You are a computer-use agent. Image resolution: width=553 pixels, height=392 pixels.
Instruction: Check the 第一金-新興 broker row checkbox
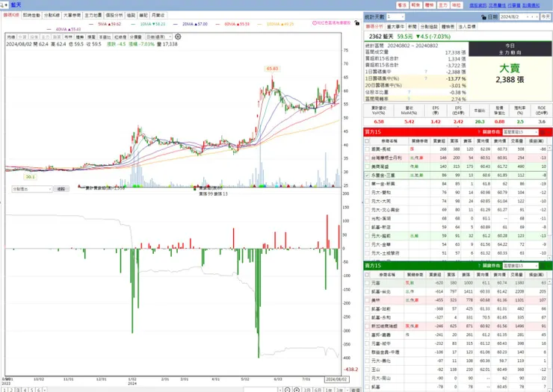367,184
